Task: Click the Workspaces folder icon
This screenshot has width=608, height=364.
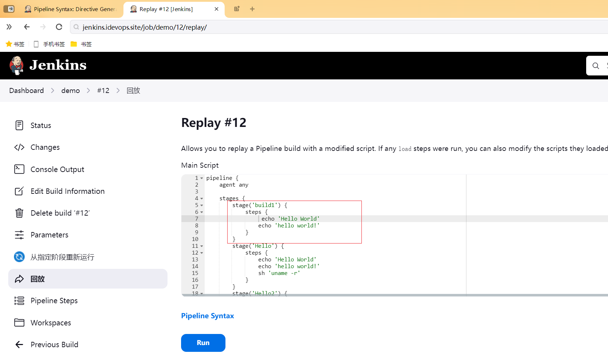Action: click(x=19, y=323)
